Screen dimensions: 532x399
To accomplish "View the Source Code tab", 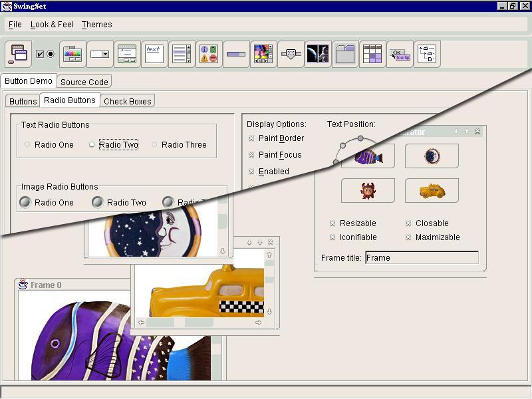I will 84,82.
